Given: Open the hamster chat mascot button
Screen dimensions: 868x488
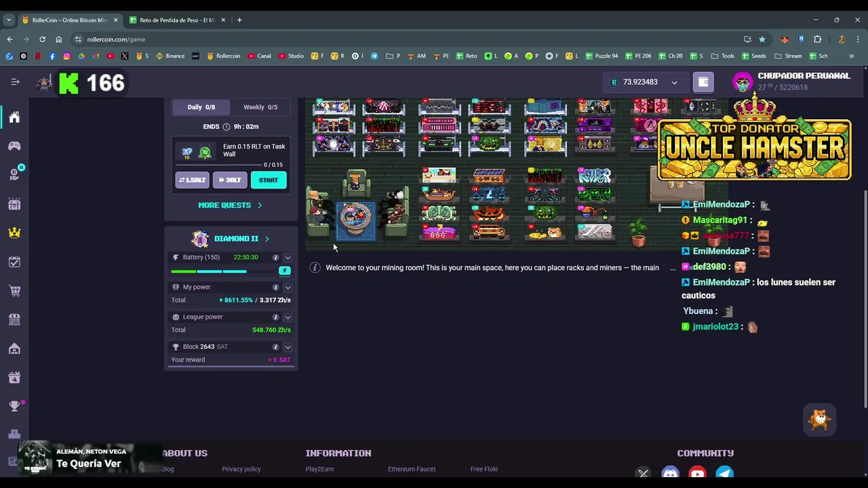Looking at the screenshot, I should coord(820,420).
